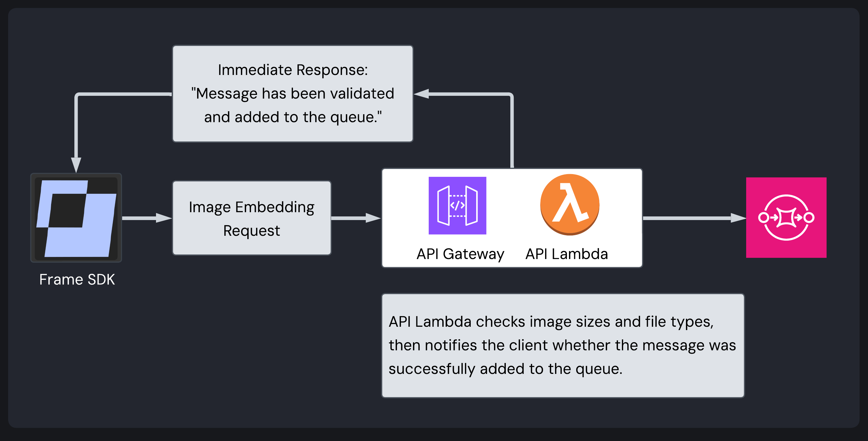Click the pink SQS queue icon
The width and height of the screenshot is (868, 441).
tap(786, 218)
